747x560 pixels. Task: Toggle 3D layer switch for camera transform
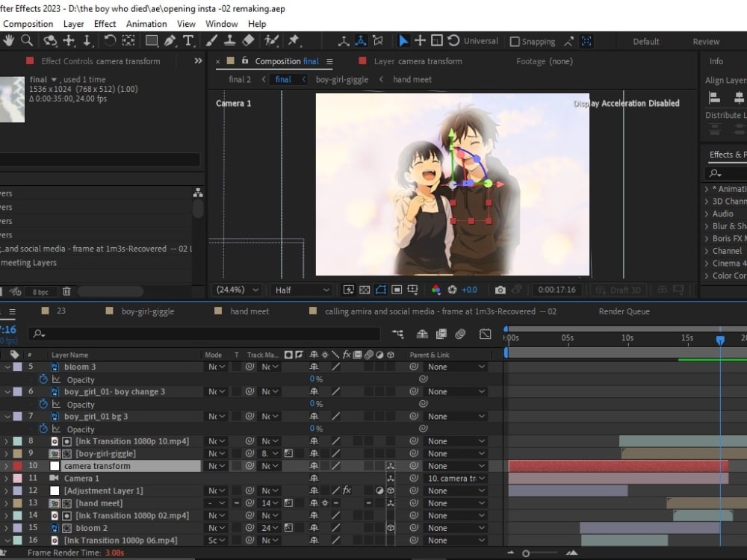[391, 466]
